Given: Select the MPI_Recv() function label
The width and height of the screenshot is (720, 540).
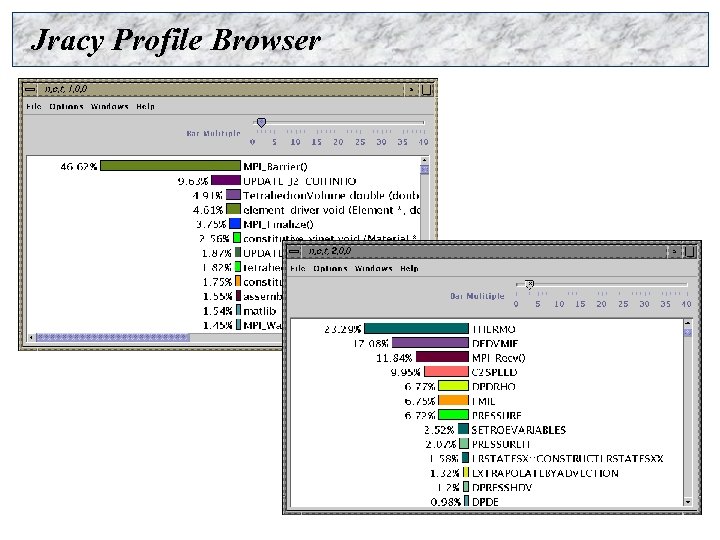Looking at the screenshot, I should coord(499,358).
